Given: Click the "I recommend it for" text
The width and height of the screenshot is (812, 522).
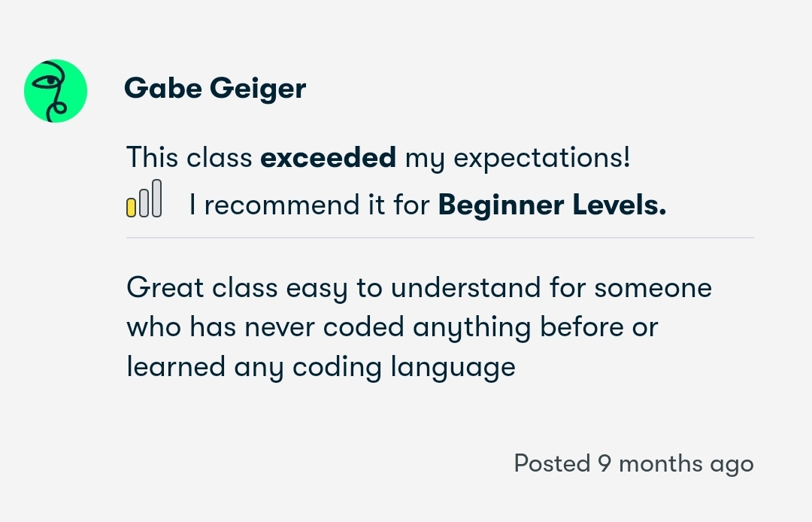Looking at the screenshot, I should [309, 205].
